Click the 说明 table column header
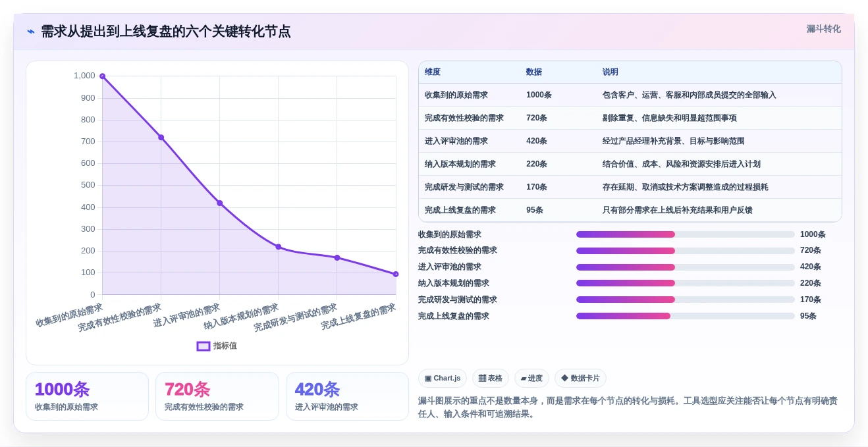This screenshot has height=447, width=868. pyautogui.click(x=610, y=72)
